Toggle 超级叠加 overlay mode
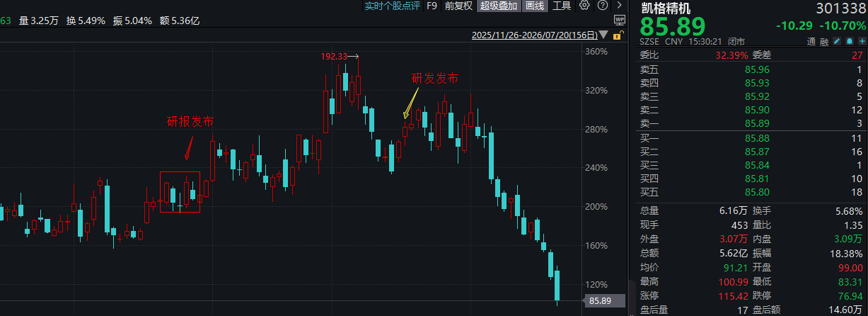Screen dimensions: 868x316 click(x=499, y=6)
